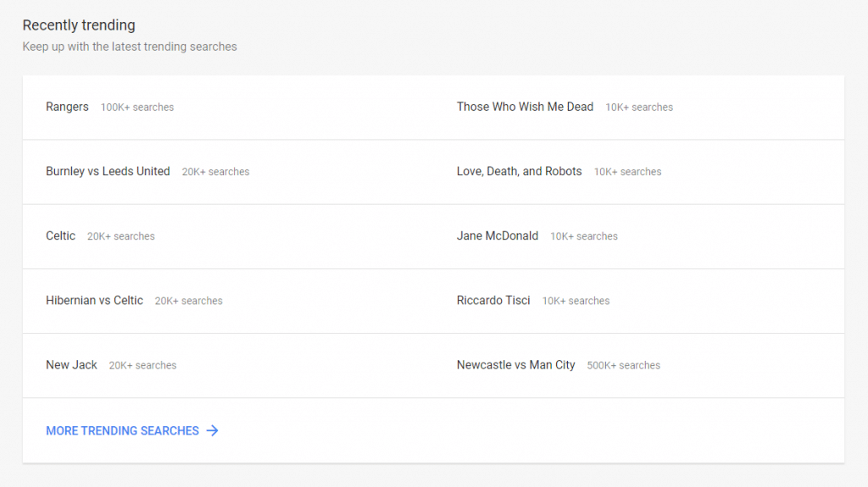Open the Jane McDonald trending search
Viewport: 868px width, 487px height.
click(x=497, y=235)
